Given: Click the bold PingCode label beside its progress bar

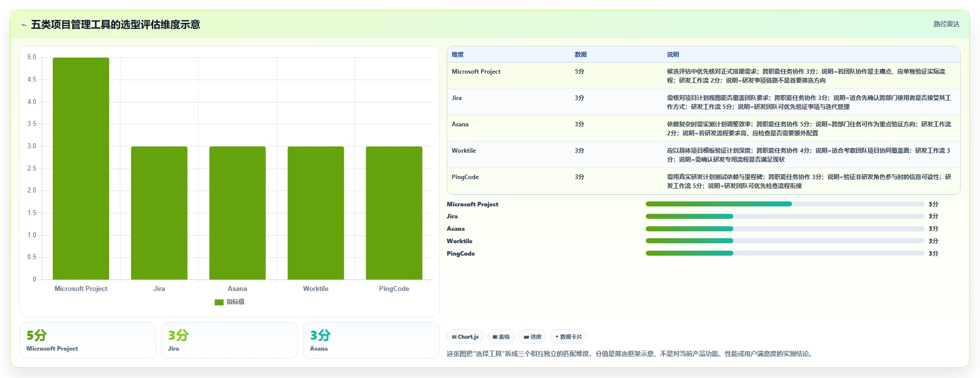Looking at the screenshot, I should [x=461, y=254].
